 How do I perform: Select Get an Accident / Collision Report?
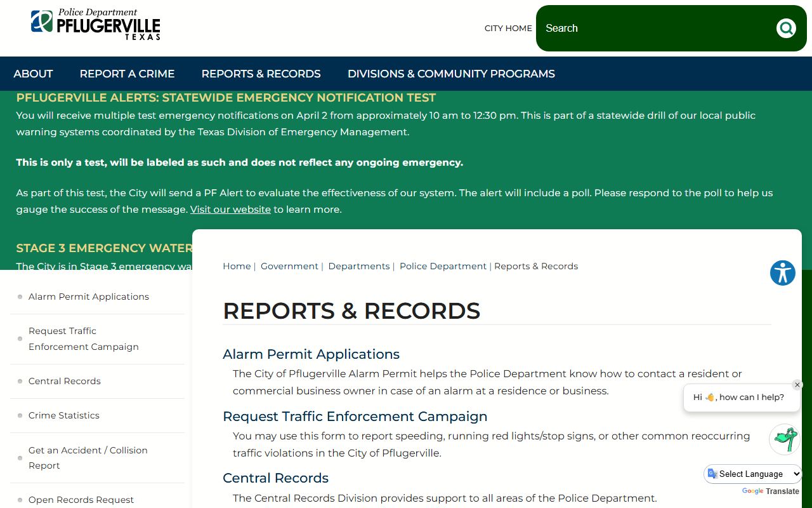tap(88, 458)
